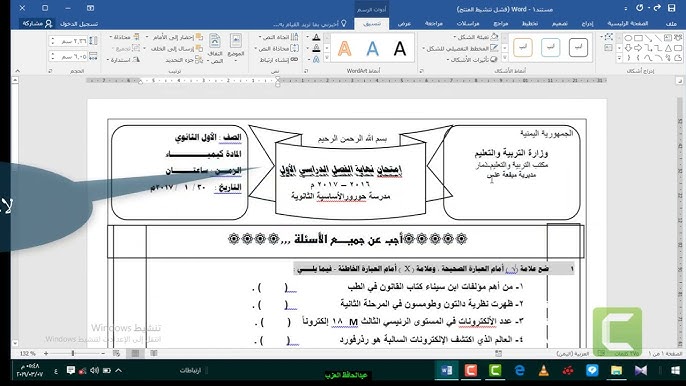Open the مراسلات (Mailings) tab
This screenshot has width=686, height=386.
point(468,24)
